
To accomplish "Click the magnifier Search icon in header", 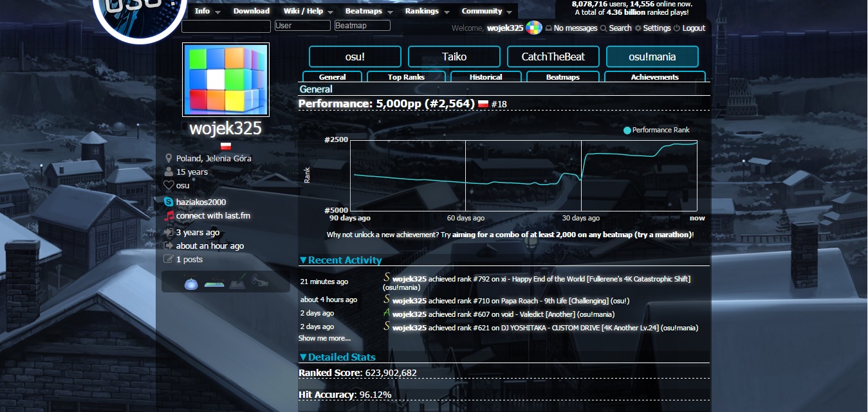I will pyautogui.click(x=604, y=28).
